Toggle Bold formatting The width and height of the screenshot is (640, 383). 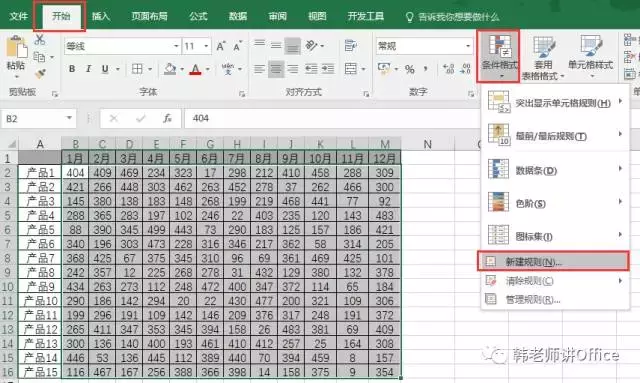(x=72, y=69)
